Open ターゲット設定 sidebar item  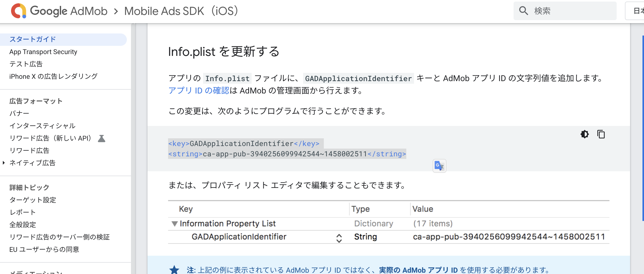point(32,200)
